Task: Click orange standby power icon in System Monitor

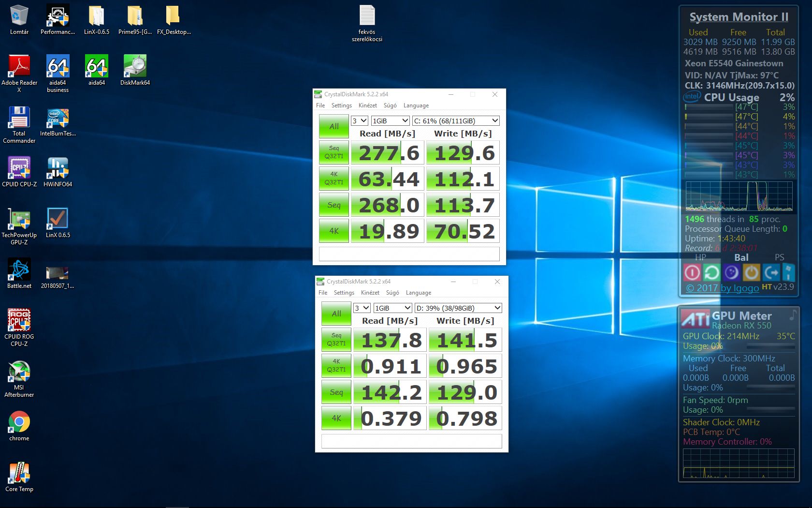Action: pos(751,272)
